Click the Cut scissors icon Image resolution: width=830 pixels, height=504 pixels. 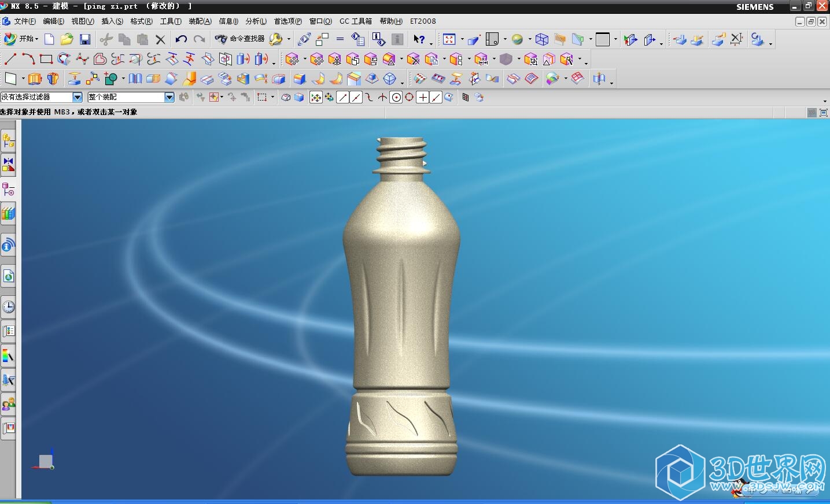(106, 39)
